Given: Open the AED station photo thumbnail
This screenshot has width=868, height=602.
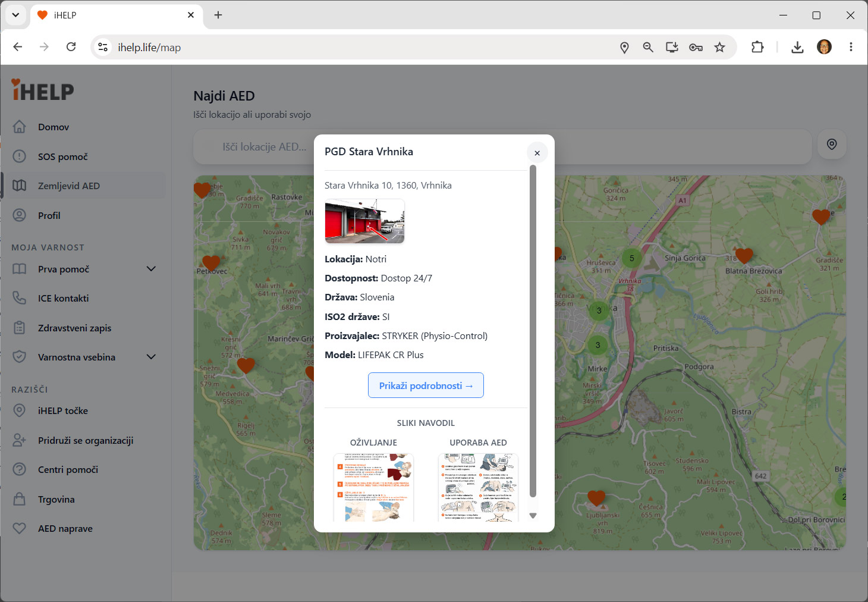Looking at the screenshot, I should 364,221.
